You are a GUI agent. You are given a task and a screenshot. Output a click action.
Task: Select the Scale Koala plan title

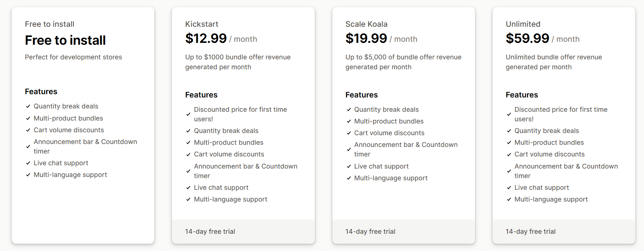coord(366,24)
